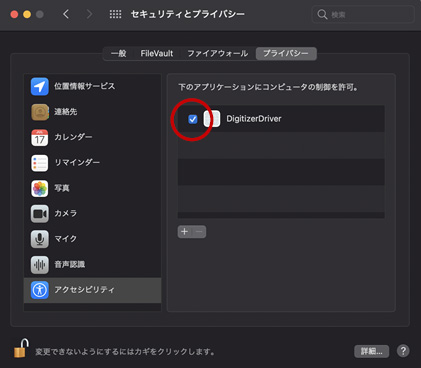
Task: Click the DigitizerDriver app icon
Action: pos(212,119)
